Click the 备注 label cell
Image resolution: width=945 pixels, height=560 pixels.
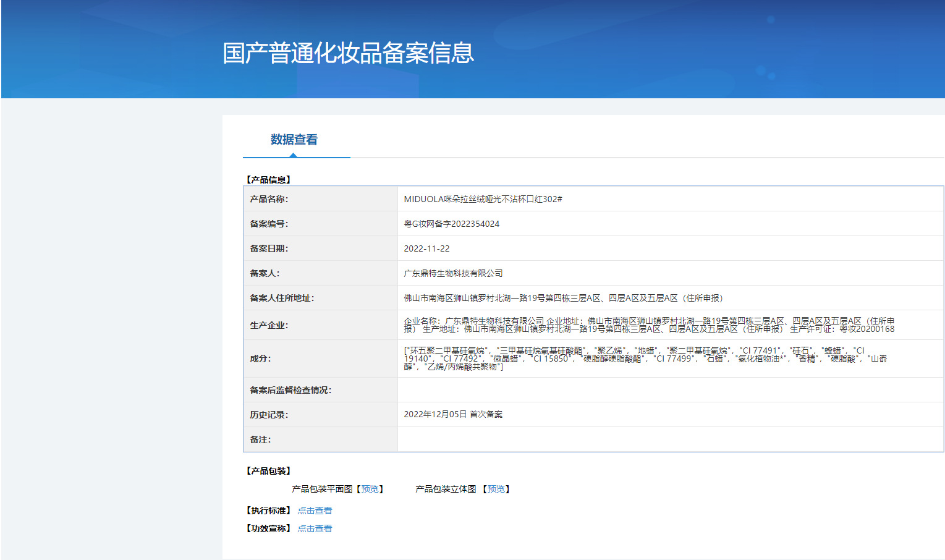pos(321,439)
